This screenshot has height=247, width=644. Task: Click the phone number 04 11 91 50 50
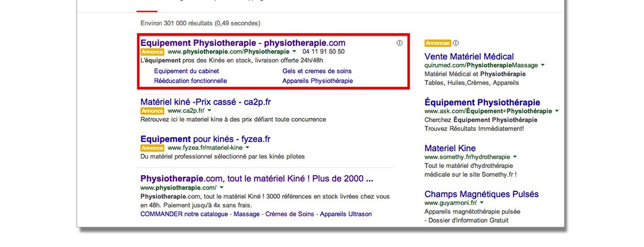point(323,52)
